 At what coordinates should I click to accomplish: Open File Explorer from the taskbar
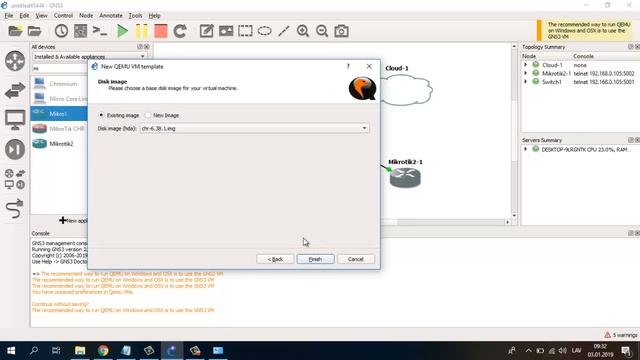80,350
